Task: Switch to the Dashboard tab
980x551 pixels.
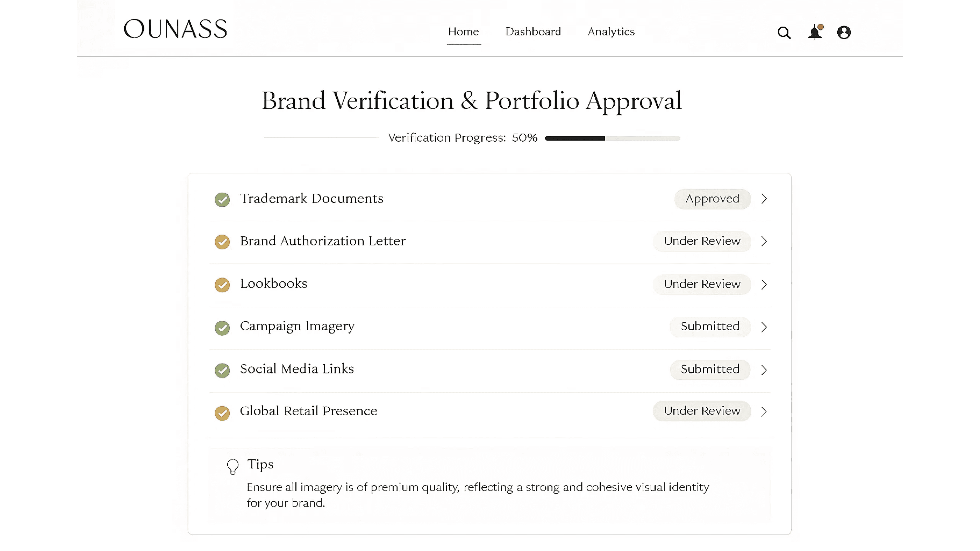Action: tap(533, 32)
